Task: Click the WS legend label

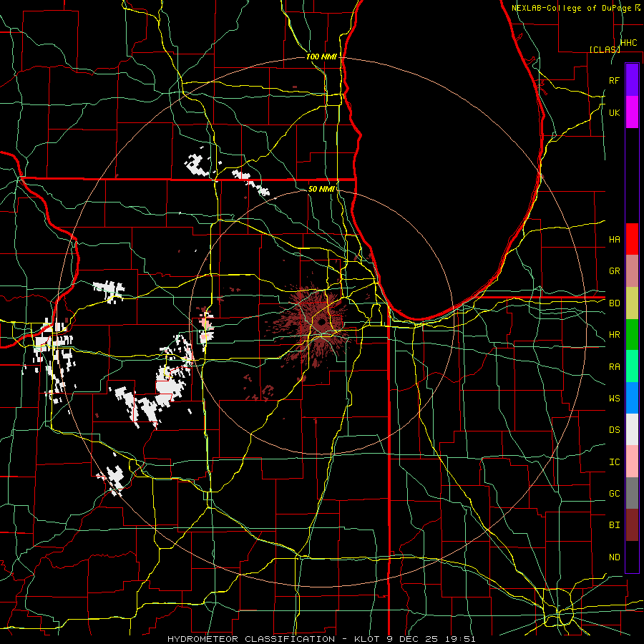Action: click(x=614, y=399)
